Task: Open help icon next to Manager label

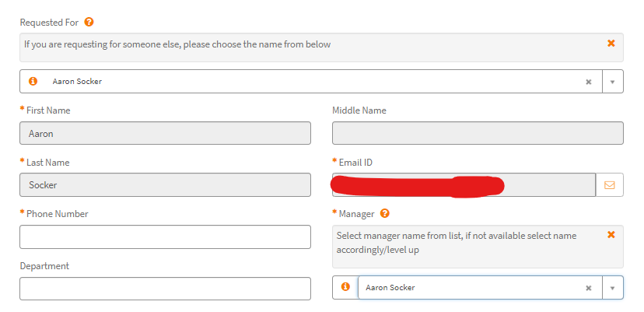Action: (384, 214)
